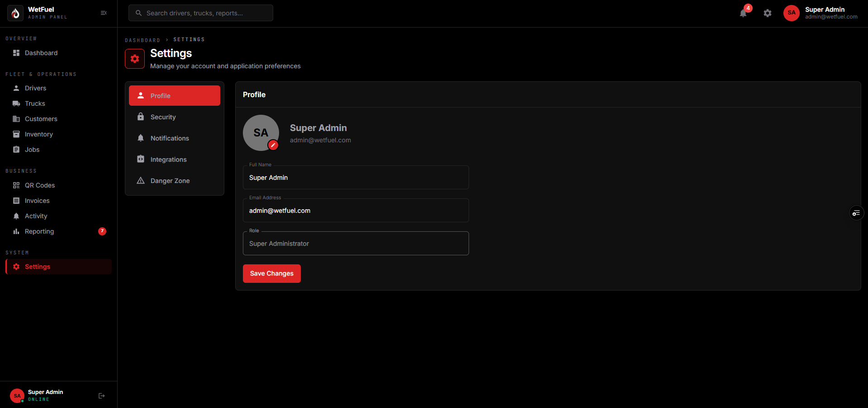Viewport: 868px width, 408px height.
Task: Click the Full Name input field
Action: (356, 178)
